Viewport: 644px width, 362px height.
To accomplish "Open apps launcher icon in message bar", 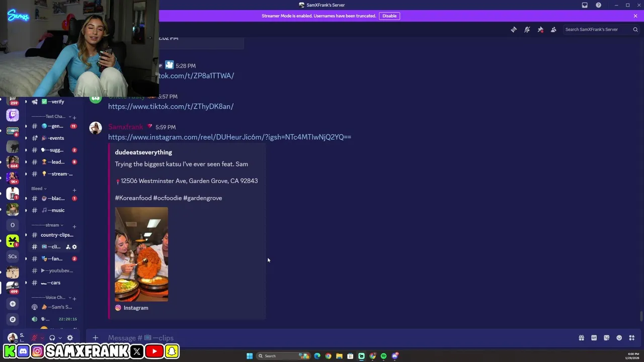I will (x=632, y=338).
